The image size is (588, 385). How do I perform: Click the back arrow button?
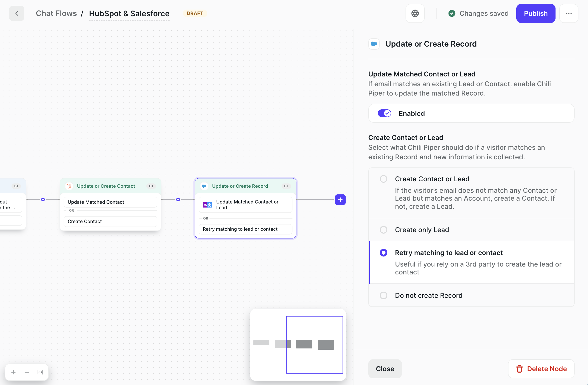pos(16,13)
